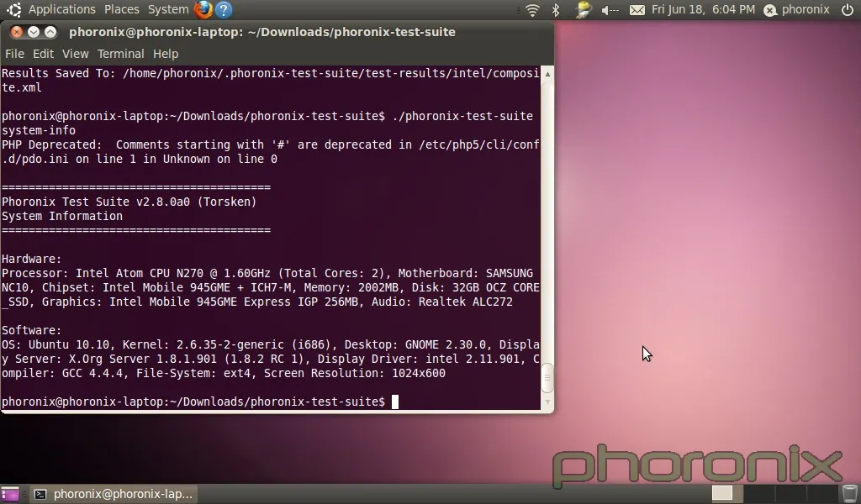Screen dimensions: 861x504
Task: Switch to the fourth workspace
Action: click(x=824, y=493)
